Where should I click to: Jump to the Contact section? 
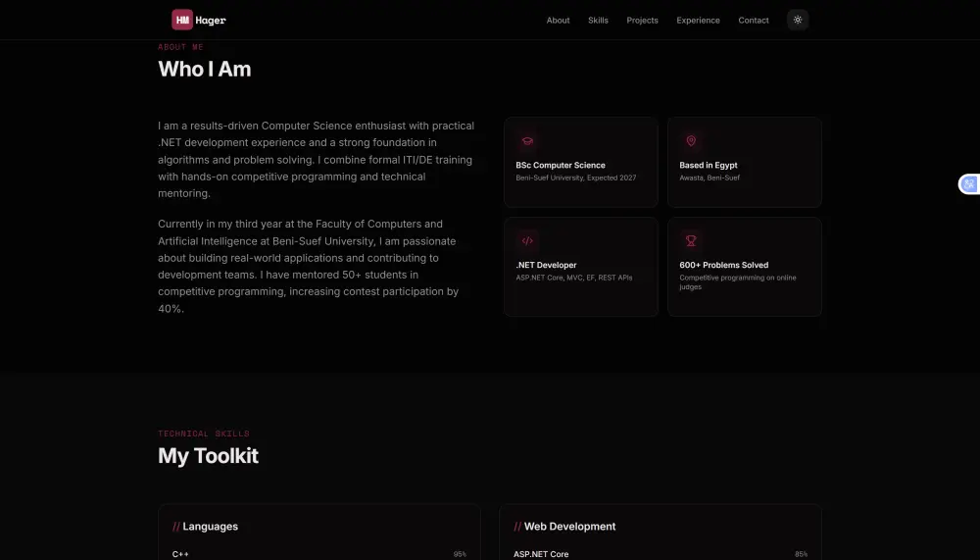point(753,20)
